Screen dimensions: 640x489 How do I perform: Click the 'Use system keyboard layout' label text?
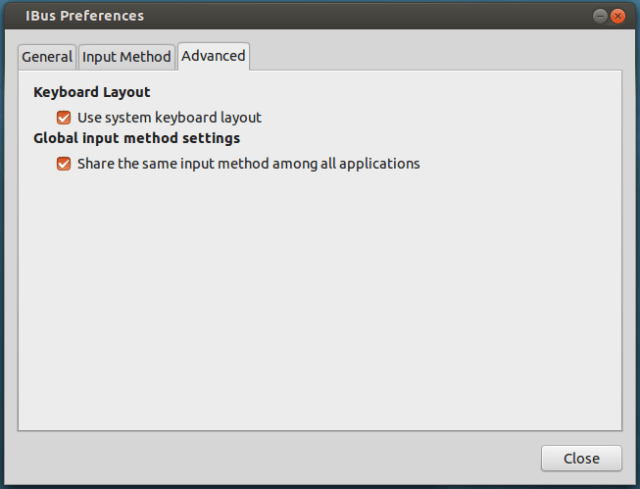pyautogui.click(x=169, y=117)
